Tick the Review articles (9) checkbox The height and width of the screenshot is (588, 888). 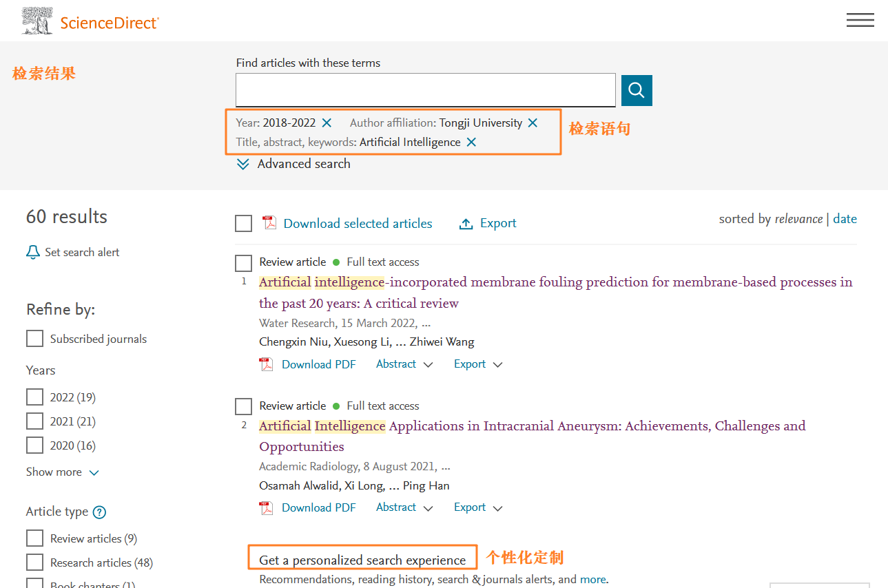point(34,538)
